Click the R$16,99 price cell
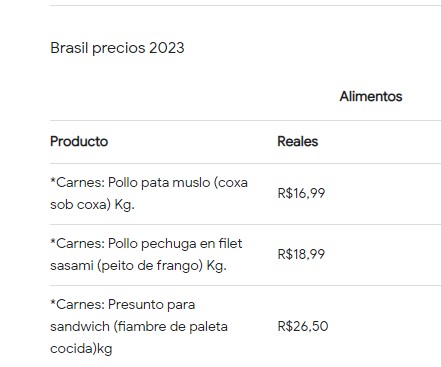The width and height of the screenshot is (441, 367). [x=301, y=193]
